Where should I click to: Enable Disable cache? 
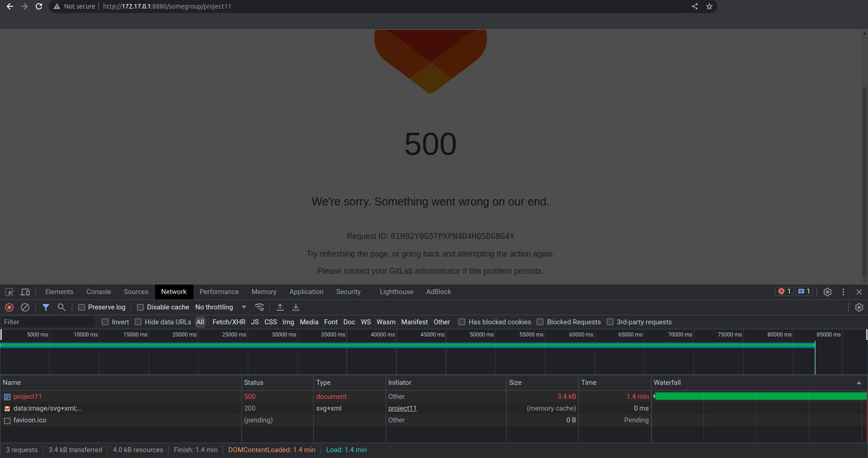point(140,307)
